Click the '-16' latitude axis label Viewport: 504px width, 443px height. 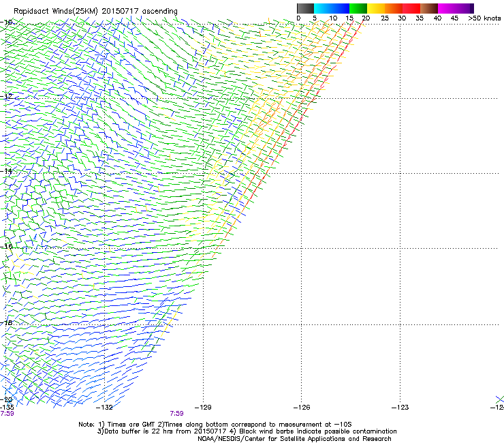click(6, 247)
